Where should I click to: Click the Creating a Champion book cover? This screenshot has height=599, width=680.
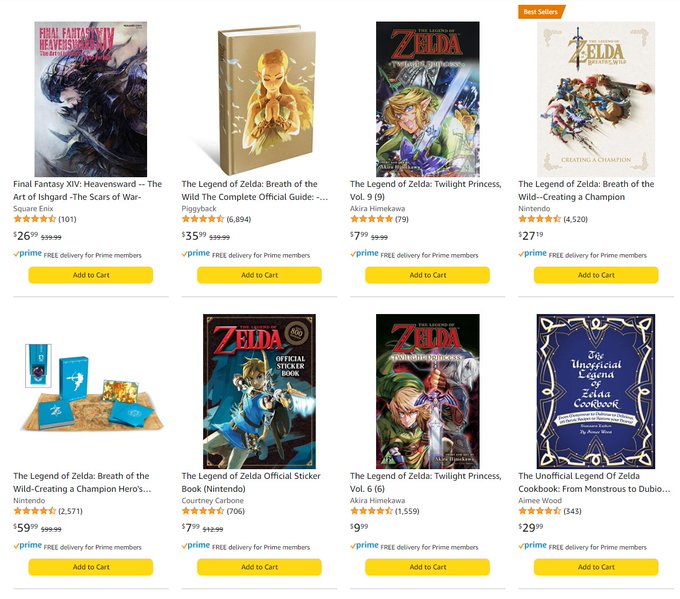[x=595, y=99]
